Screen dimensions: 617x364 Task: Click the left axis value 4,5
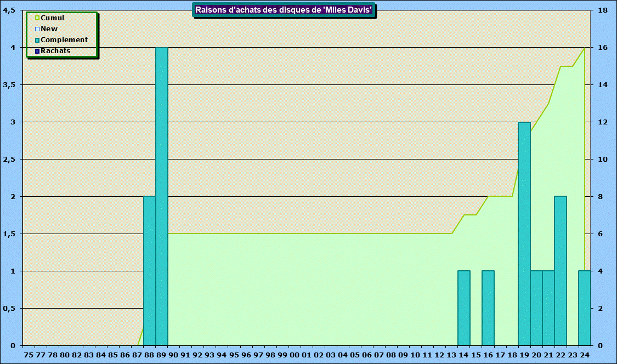(9, 10)
